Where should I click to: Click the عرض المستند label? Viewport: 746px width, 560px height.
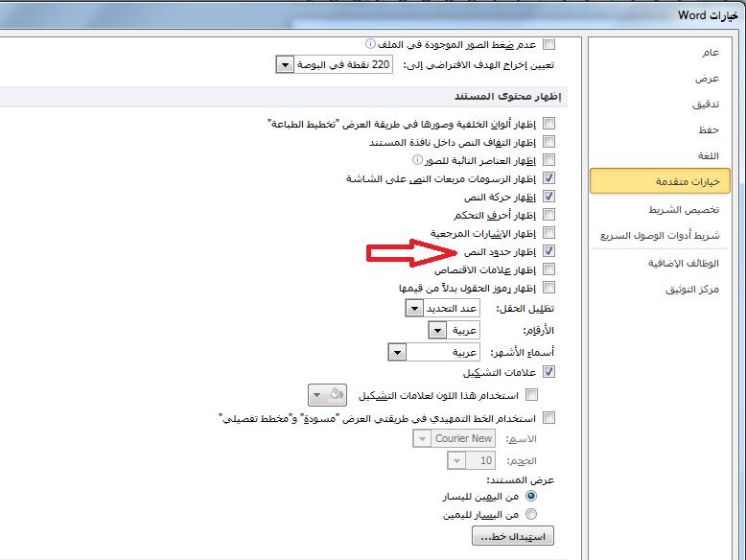tap(521, 480)
